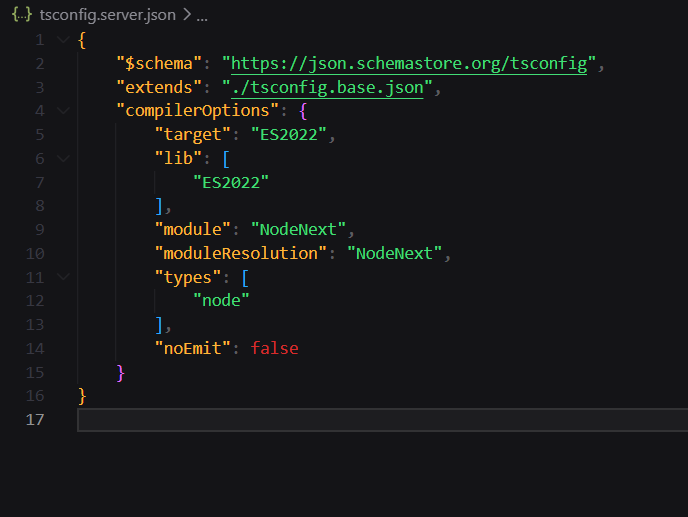Click the breadcrumb separator chevron
This screenshot has width=688, height=517.
click(x=187, y=14)
